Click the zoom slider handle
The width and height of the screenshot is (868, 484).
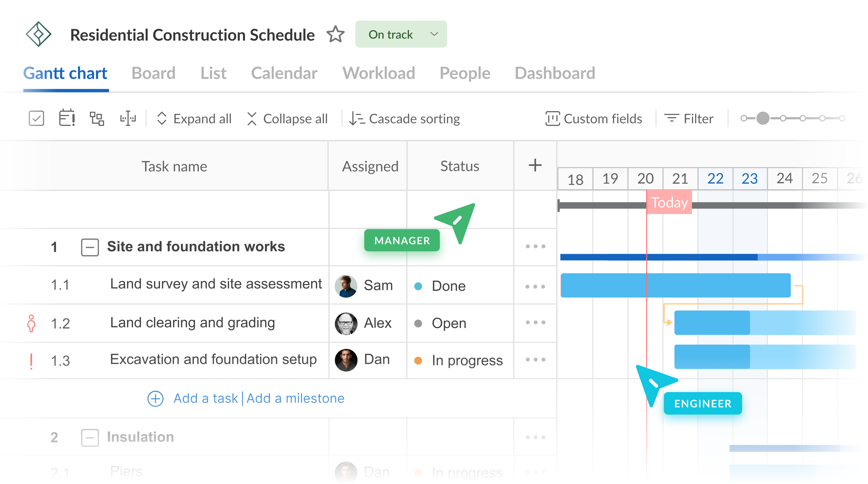(763, 118)
